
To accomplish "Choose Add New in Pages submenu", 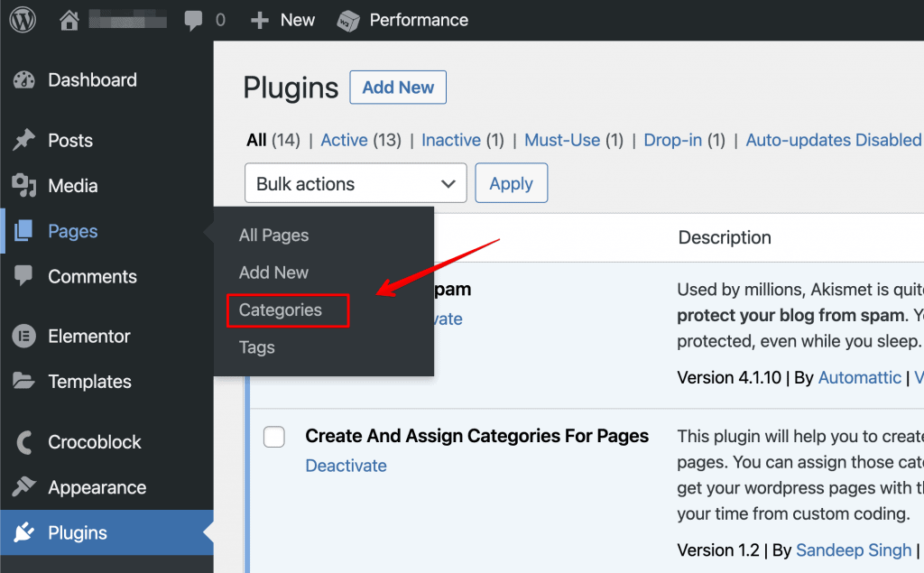I will tap(273, 273).
